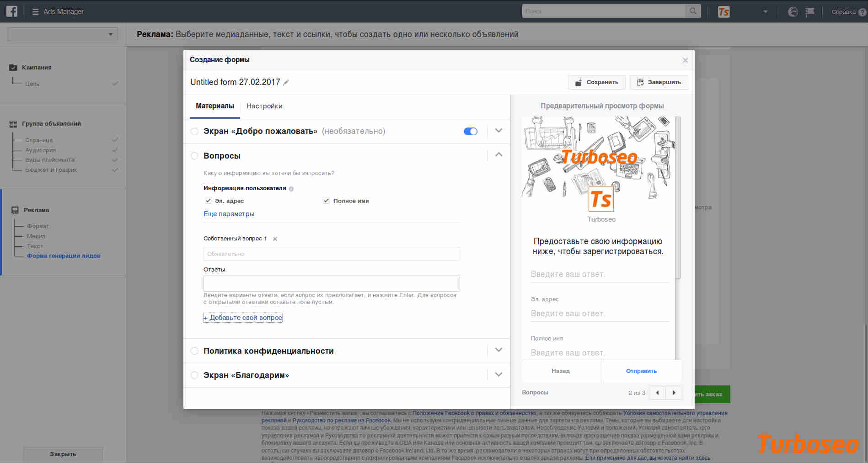The width and height of the screenshot is (868, 463).
Task: Click the preview scrollbar
Action: pos(678,197)
